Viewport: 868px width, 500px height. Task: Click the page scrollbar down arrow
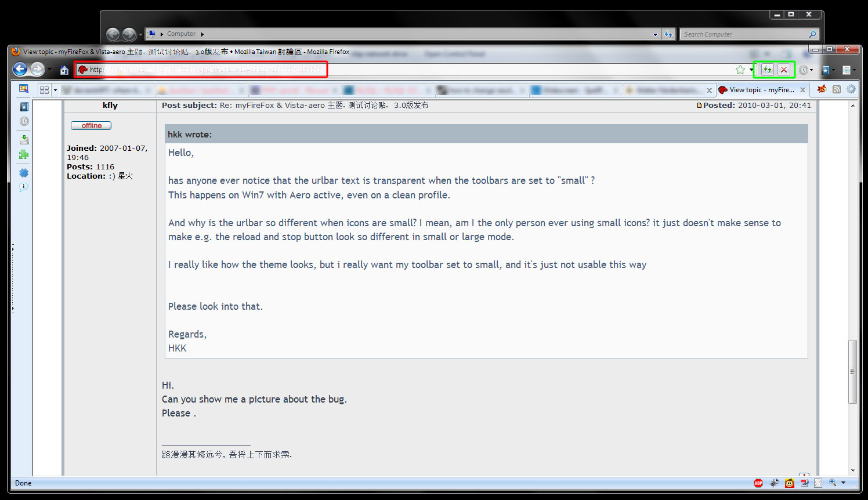click(x=852, y=470)
